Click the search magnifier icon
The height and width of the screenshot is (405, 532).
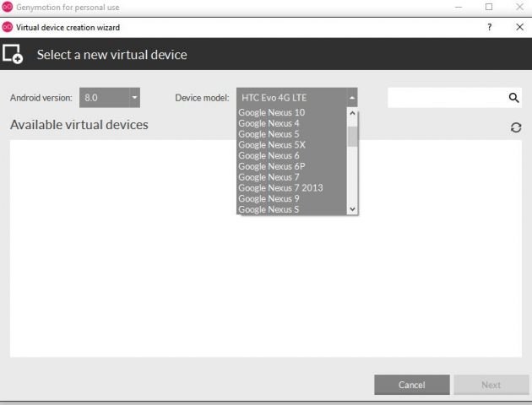pos(514,98)
